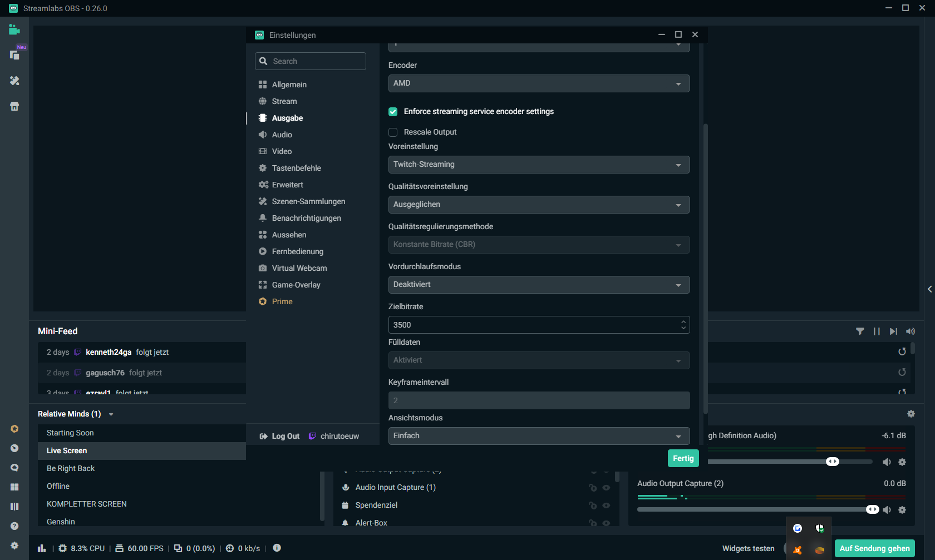935x560 pixels.
Task: Toggle the Studio Mode columns icon
Action: [x=14, y=507]
